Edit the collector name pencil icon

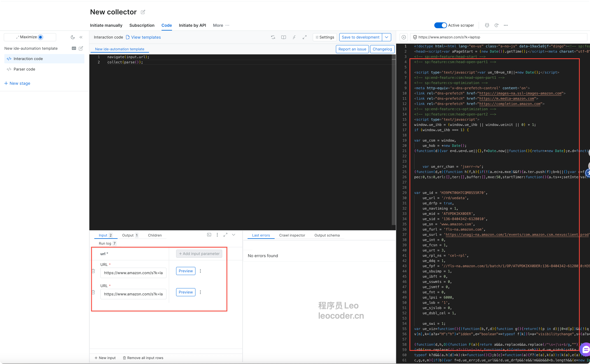[x=143, y=12]
